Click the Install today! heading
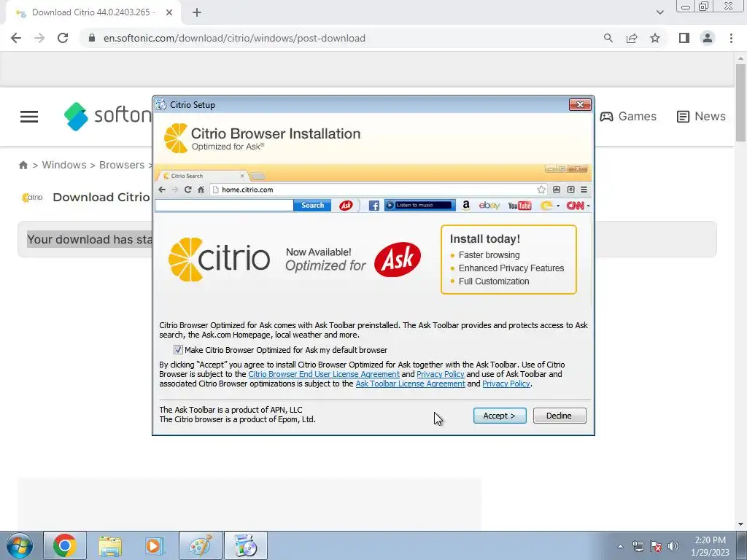This screenshot has height=560, width=747. 484,239
